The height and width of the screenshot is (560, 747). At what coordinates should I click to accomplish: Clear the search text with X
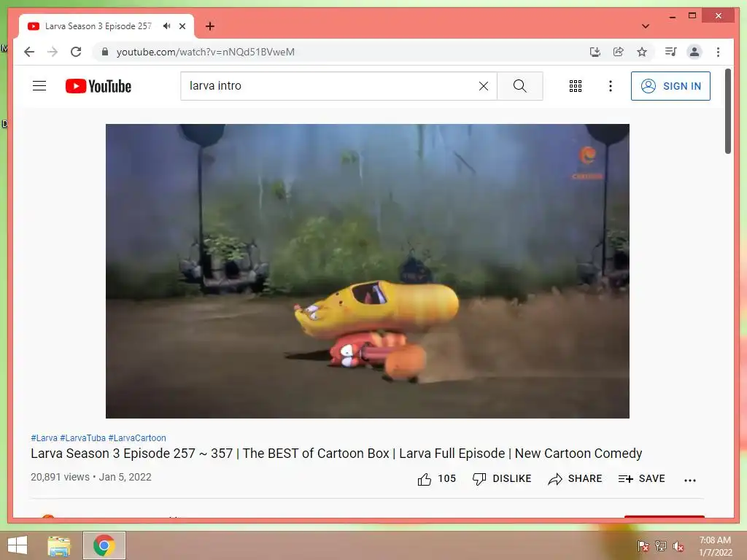click(484, 86)
